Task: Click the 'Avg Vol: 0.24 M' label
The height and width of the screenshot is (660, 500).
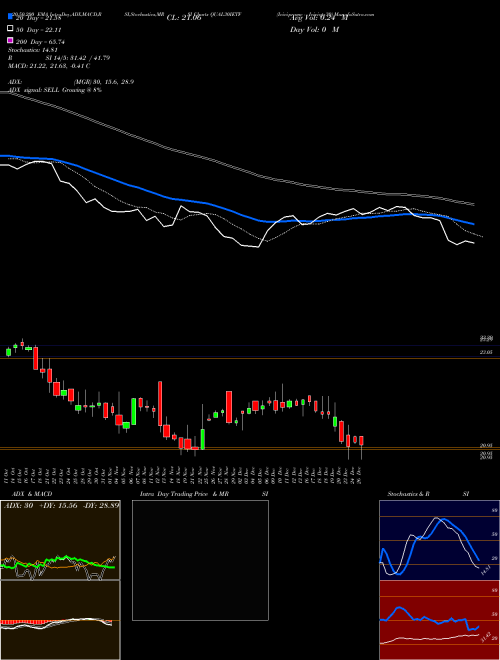Action: (319, 18)
